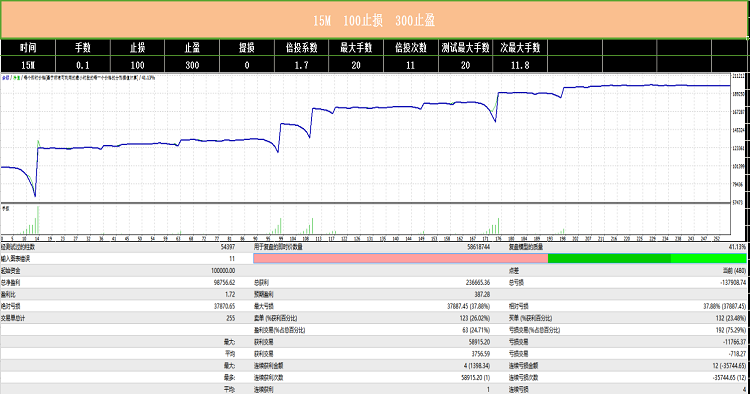Click the green volume bars sub-chart
This screenshot has height=394, width=750.
(366, 220)
